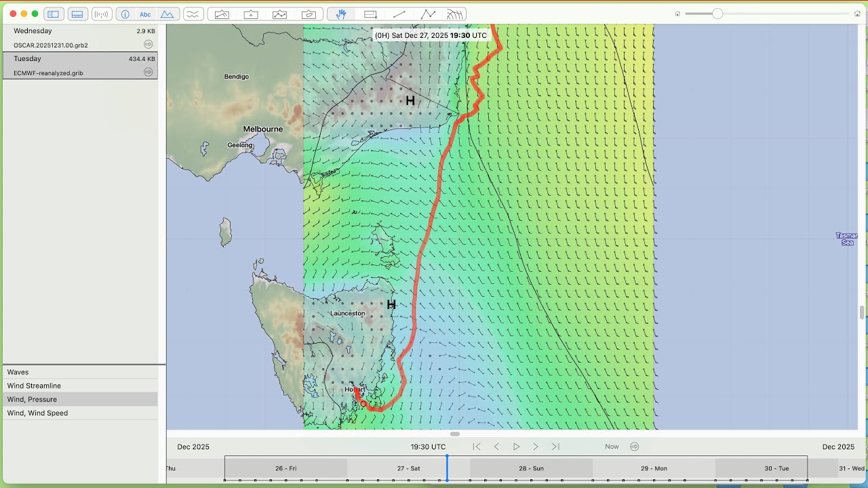Click the broadcast signal toolbar icon
Image resolution: width=868 pixels, height=488 pixels.
pyautogui.click(x=102, y=14)
